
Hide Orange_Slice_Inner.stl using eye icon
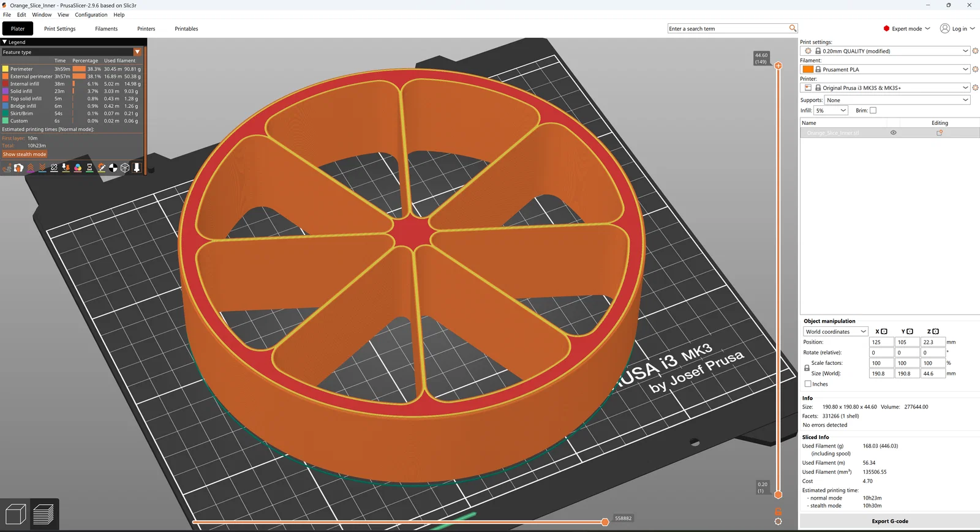click(x=893, y=133)
